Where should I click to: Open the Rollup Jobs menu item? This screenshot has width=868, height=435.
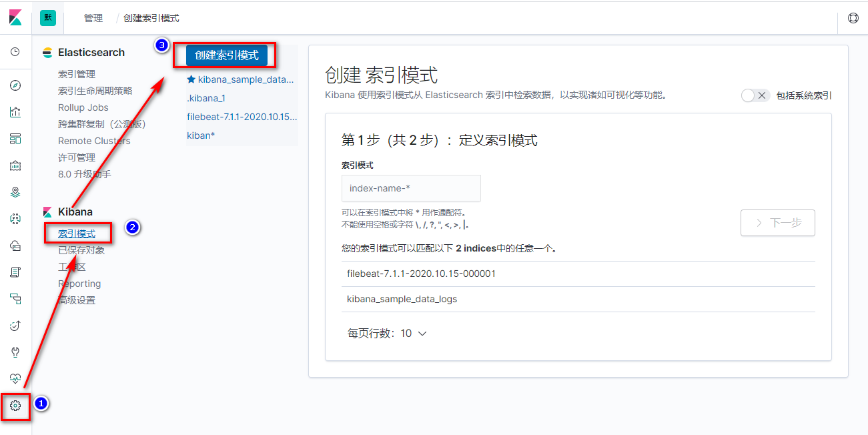click(83, 107)
